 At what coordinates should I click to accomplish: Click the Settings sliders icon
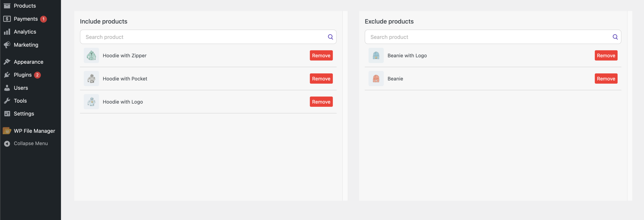pyautogui.click(x=7, y=114)
